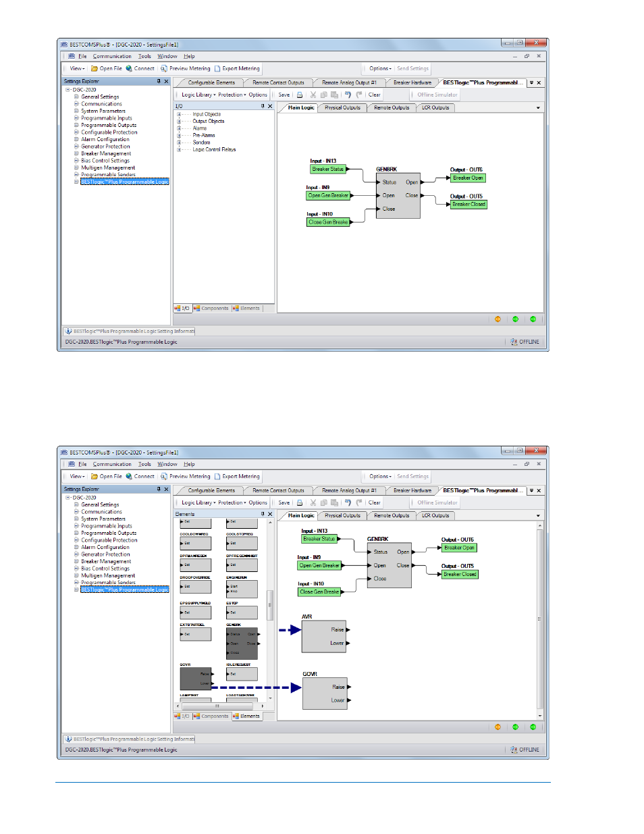
Task: Click the AVR logic block in the lower diagram
Action: pos(324,636)
